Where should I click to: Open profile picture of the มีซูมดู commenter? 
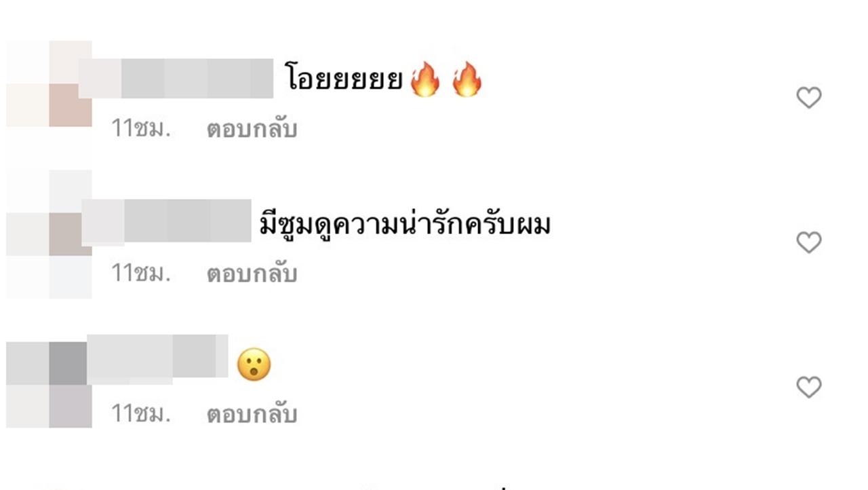click(49, 234)
